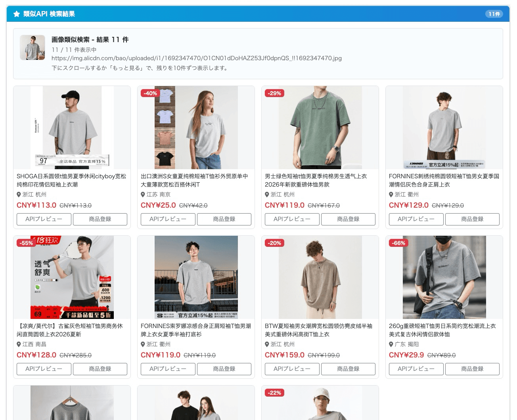The image size is (517, 420).
Task: Click the title 260g重磅短袖T恤男日系简约
Action: [x=442, y=330]
